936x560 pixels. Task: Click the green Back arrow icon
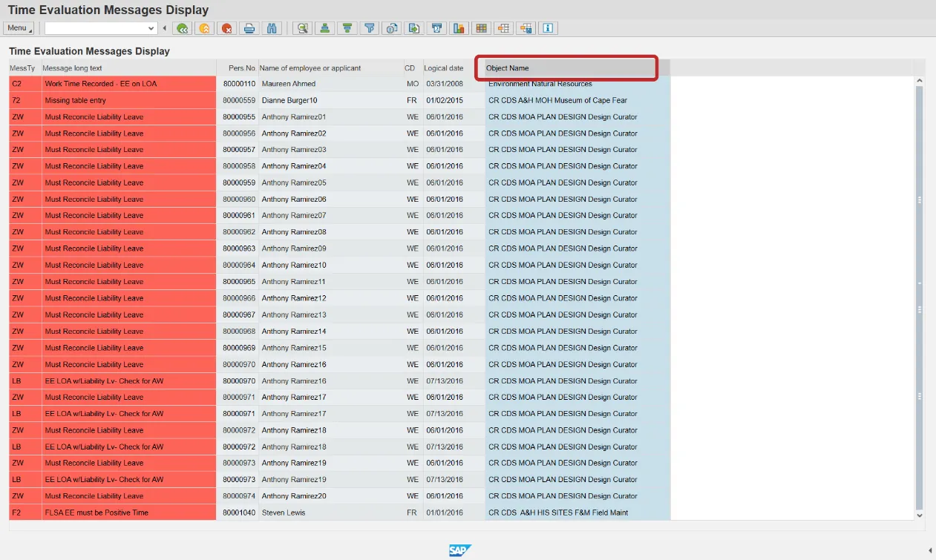(182, 28)
